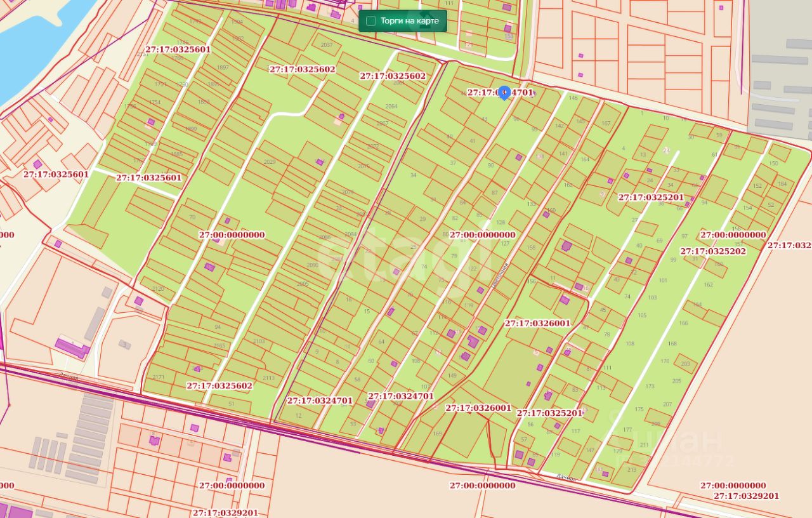812x518 pixels.
Task: Enable the 'Торги на карте' checkbox
Action: pyautogui.click(x=371, y=21)
